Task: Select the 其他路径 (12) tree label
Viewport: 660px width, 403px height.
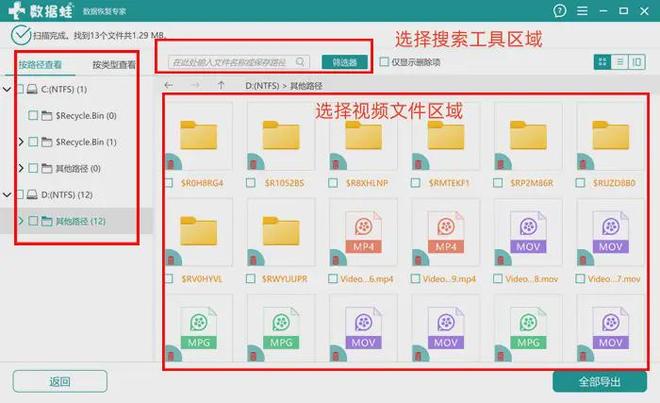Action: (x=80, y=221)
